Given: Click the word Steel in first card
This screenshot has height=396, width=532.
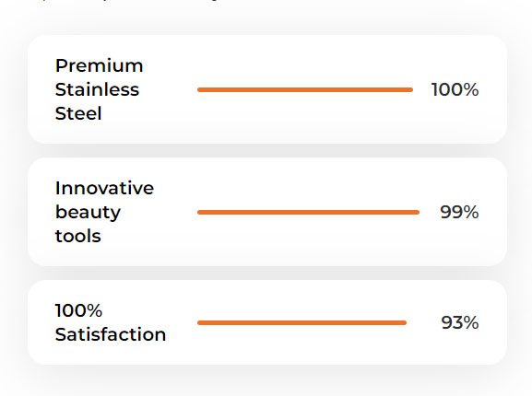Looking at the screenshot, I should coord(78,113).
